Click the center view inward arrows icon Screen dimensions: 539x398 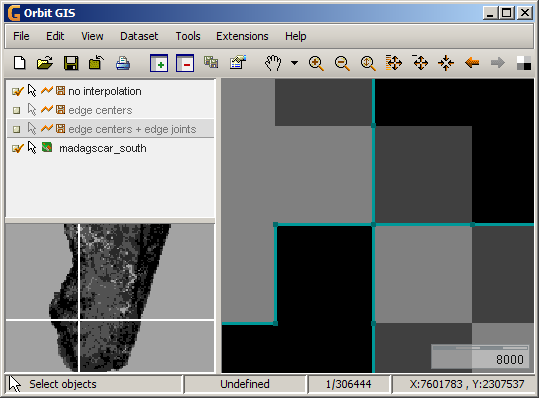(446, 63)
